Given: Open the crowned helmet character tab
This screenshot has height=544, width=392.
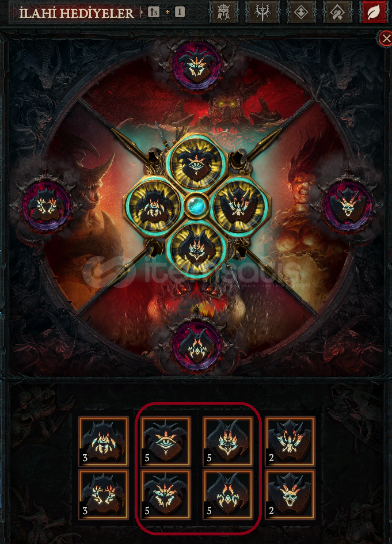Looking at the screenshot, I should (223, 13).
